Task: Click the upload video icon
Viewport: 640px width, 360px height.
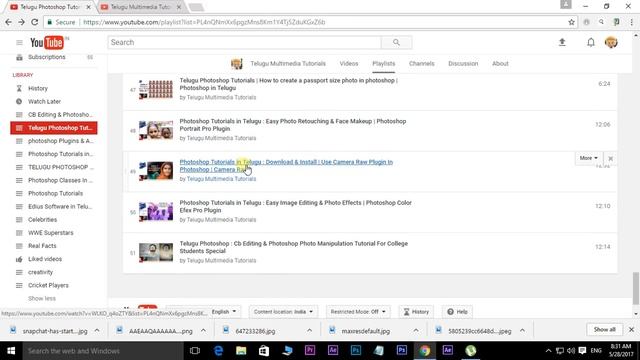Action: pos(562,42)
